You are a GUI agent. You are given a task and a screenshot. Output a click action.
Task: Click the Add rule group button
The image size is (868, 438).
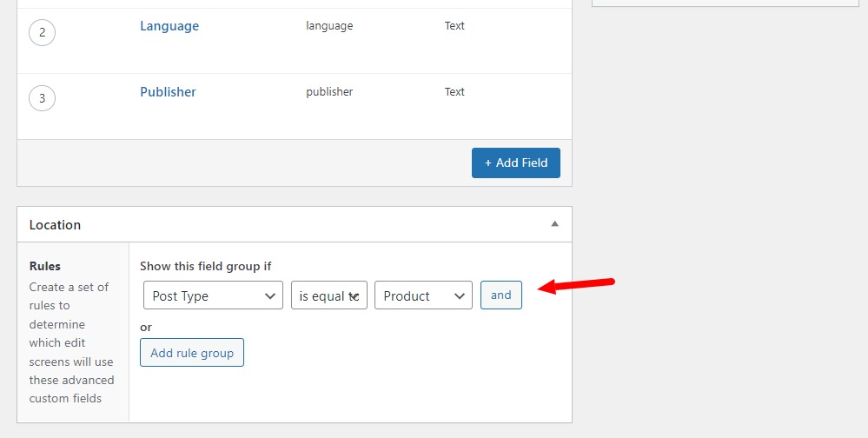tap(192, 353)
